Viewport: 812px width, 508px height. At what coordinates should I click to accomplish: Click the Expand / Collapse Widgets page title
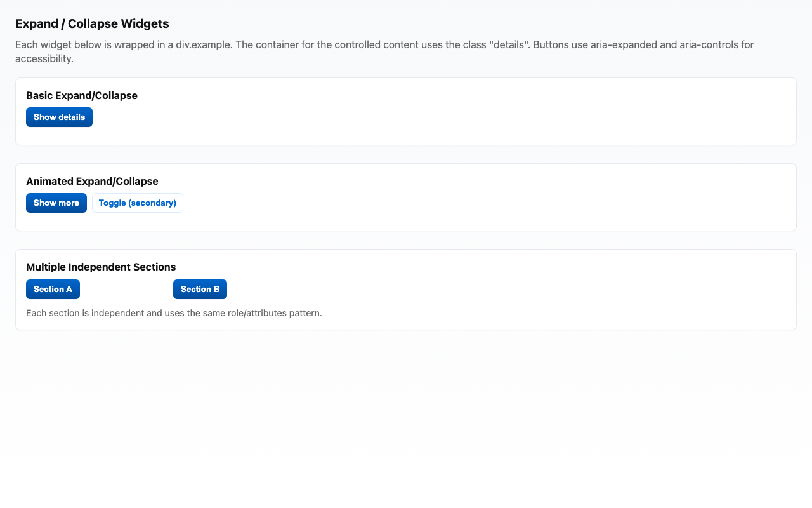[92, 23]
